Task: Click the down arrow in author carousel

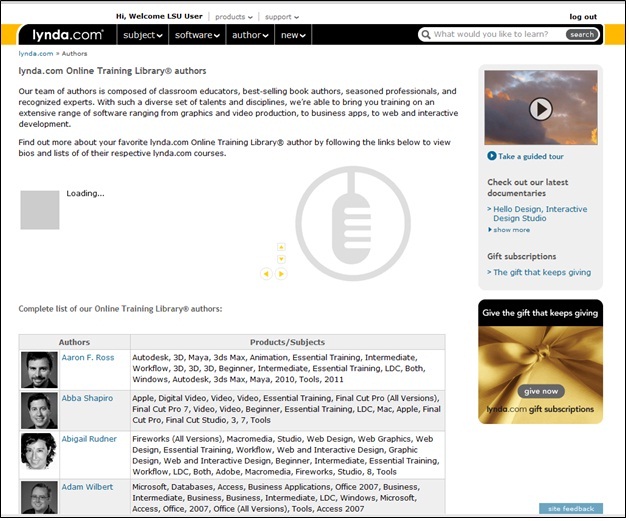Action: (281, 259)
